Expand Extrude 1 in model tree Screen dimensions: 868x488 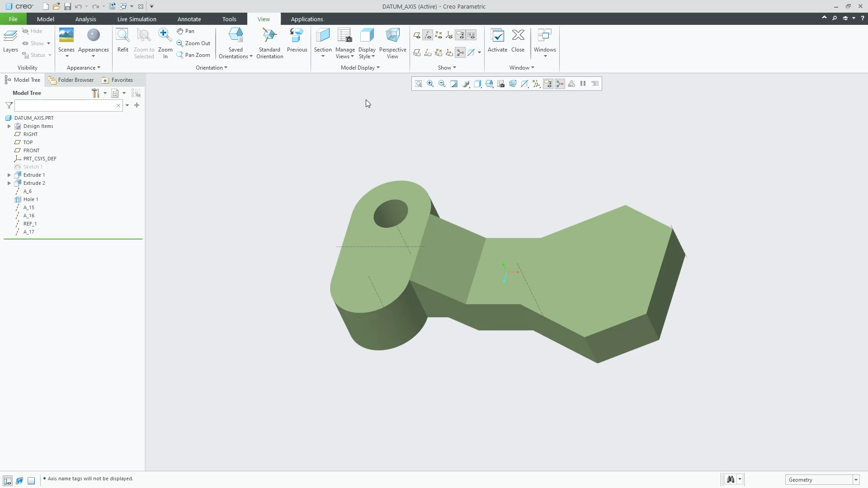pyautogui.click(x=9, y=175)
